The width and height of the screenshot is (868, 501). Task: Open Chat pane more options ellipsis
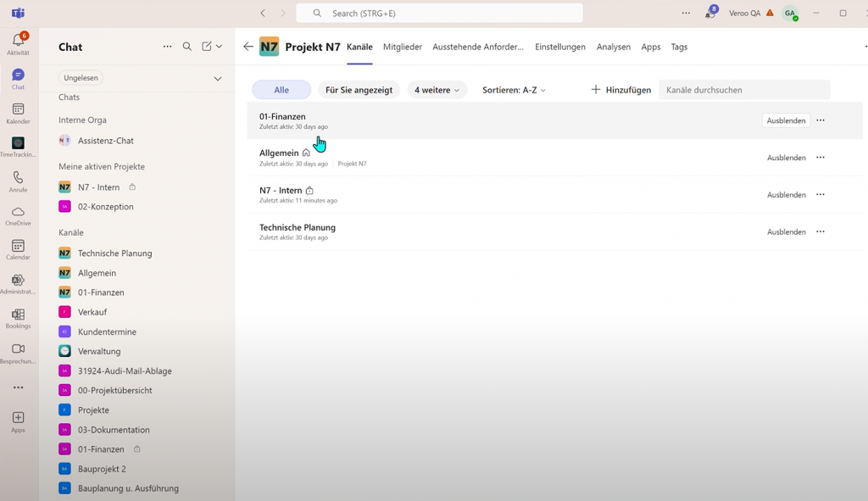tap(167, 47)
